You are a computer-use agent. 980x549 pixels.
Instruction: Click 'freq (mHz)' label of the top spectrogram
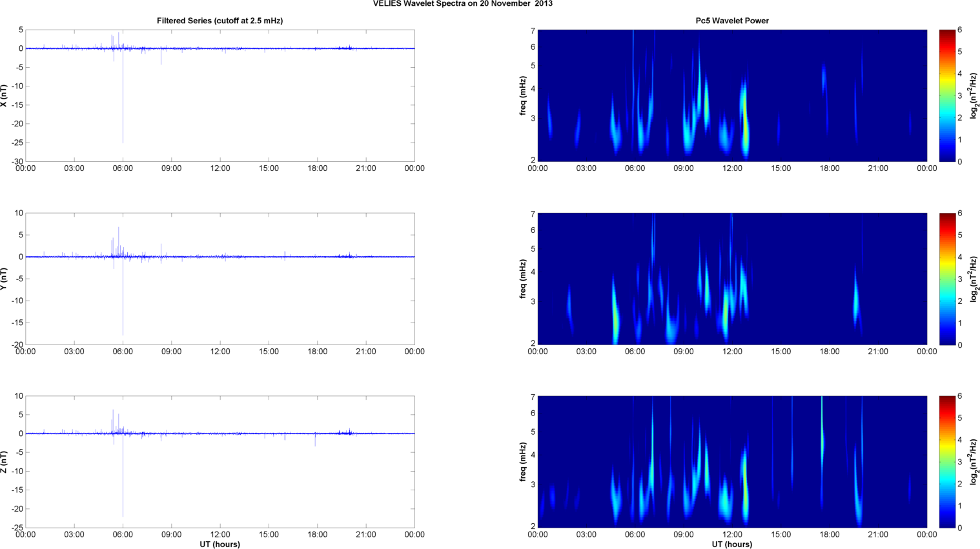(522, 95)
